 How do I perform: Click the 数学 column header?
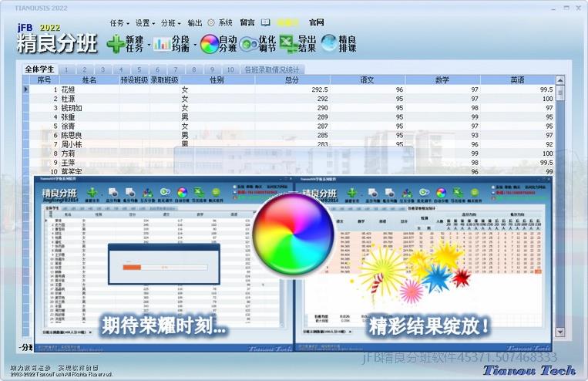click(x=442, y=80)
